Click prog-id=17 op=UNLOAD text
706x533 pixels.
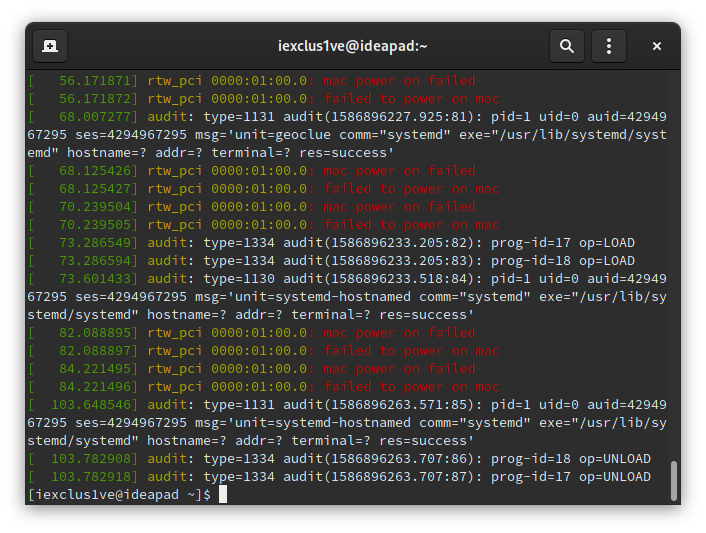571,477
